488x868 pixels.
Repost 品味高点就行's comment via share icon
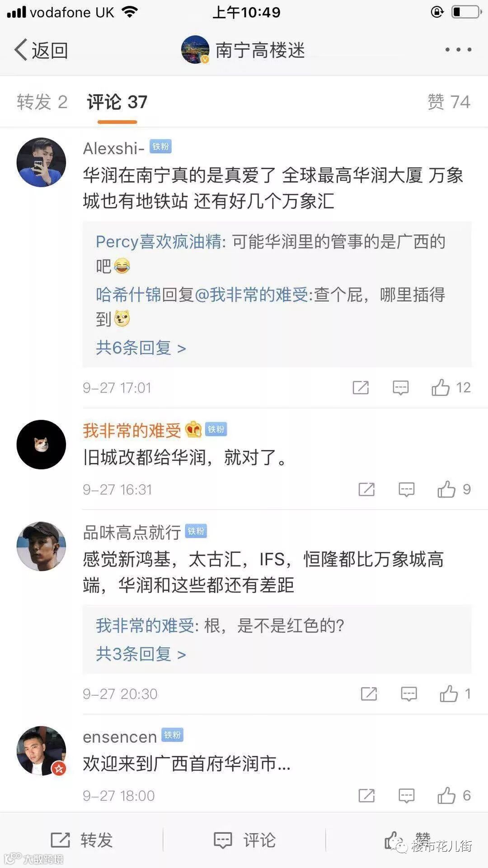click(x=369, y=693)
